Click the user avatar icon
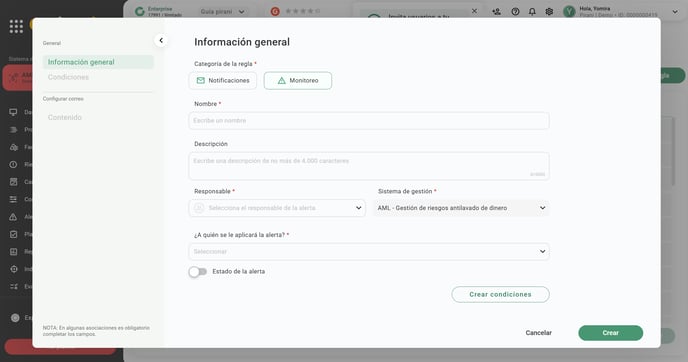 coord(569,12)
